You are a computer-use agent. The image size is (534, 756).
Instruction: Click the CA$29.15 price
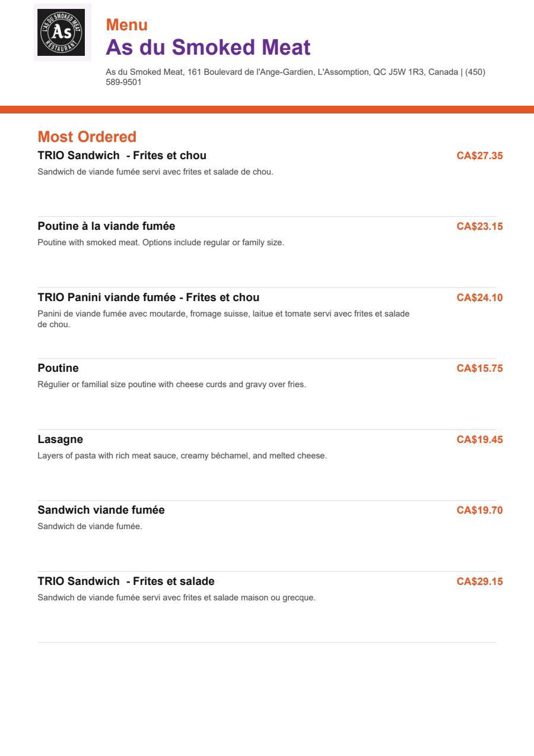click(479, 581)
